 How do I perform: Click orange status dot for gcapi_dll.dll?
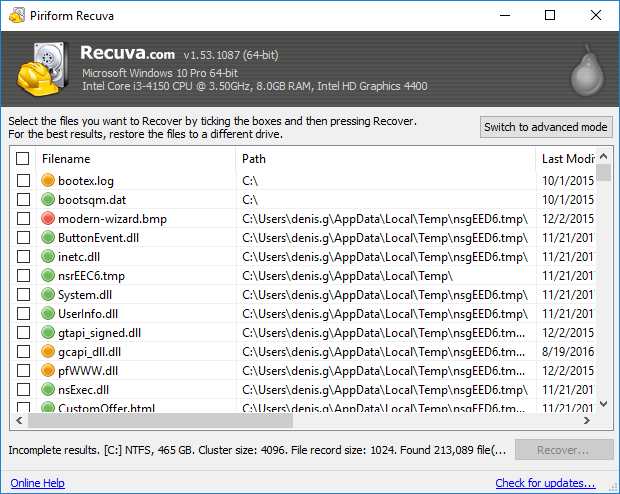click(48, 351)
